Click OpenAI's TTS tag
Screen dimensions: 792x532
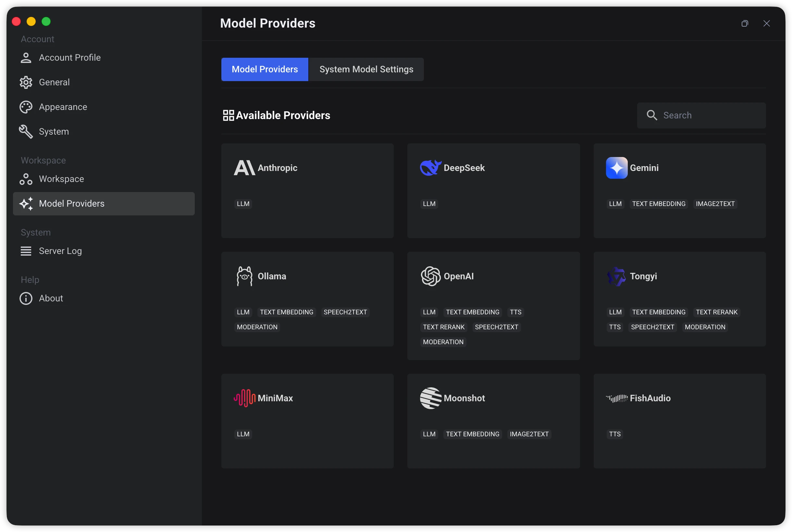click(515, 312)
